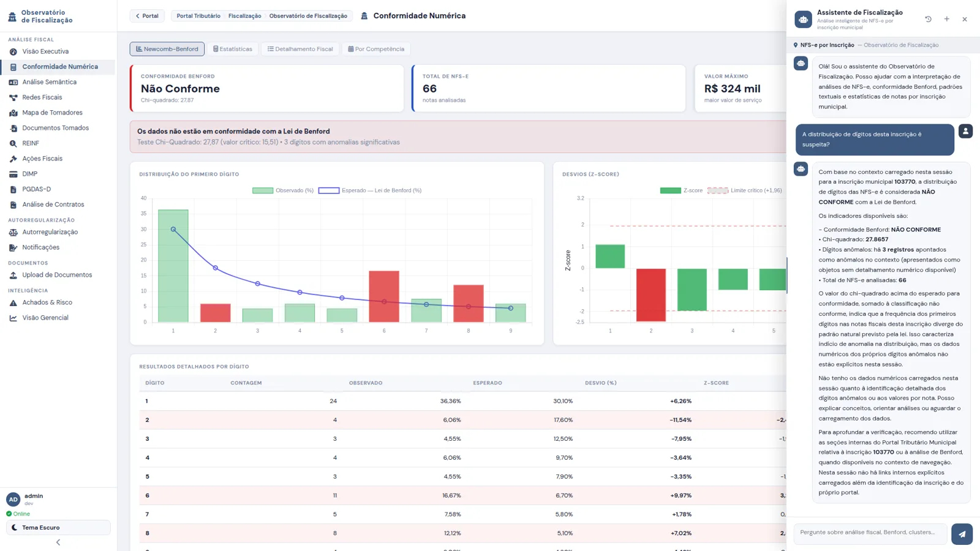This screenshot has width=980, height=551.
Task: Toggle the Esperado — Lei de Benford legend swatch
Action: point(329,190)
